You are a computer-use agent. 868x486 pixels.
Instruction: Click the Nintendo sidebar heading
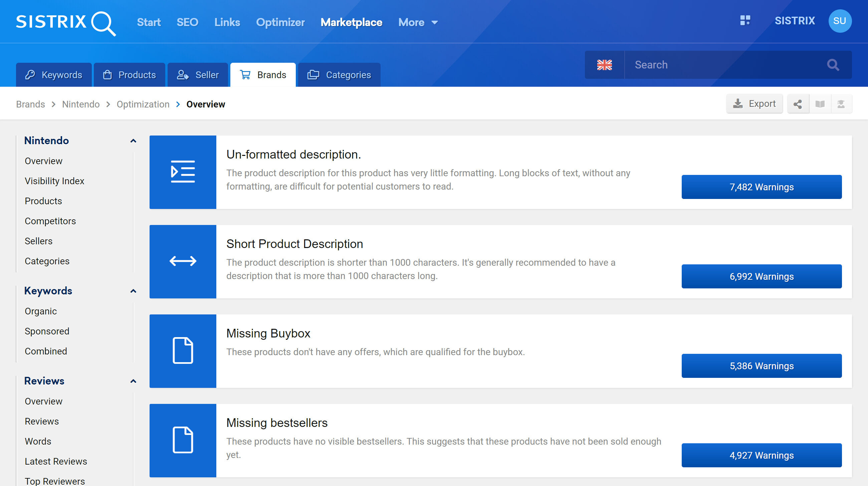[46, 141]
